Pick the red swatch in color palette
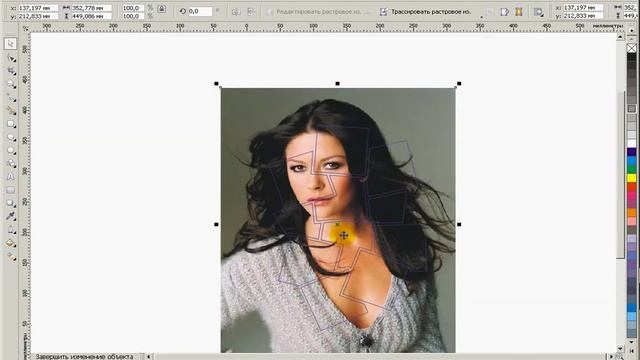The height and width of the screenshot is (360, 640). coord(631,187)
